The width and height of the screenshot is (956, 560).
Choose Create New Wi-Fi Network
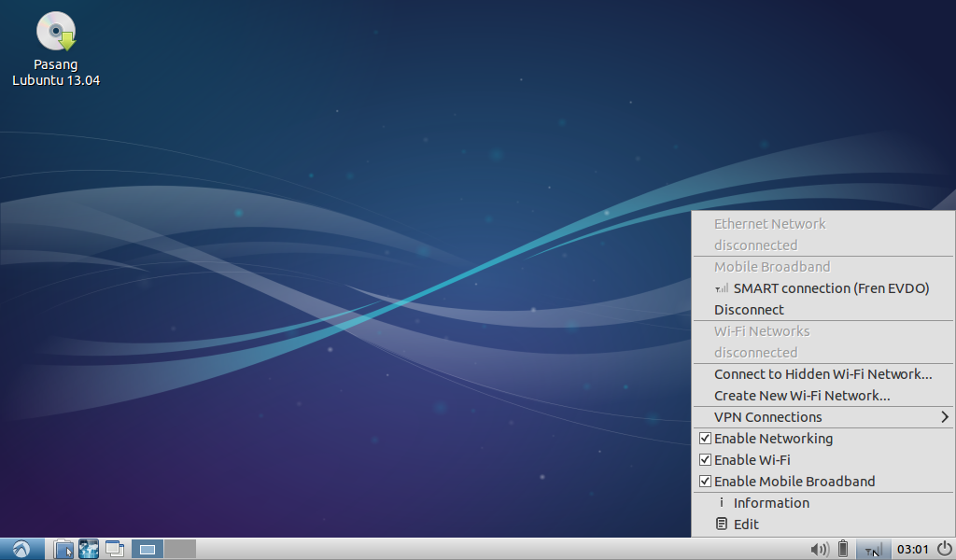click(823, 396)
